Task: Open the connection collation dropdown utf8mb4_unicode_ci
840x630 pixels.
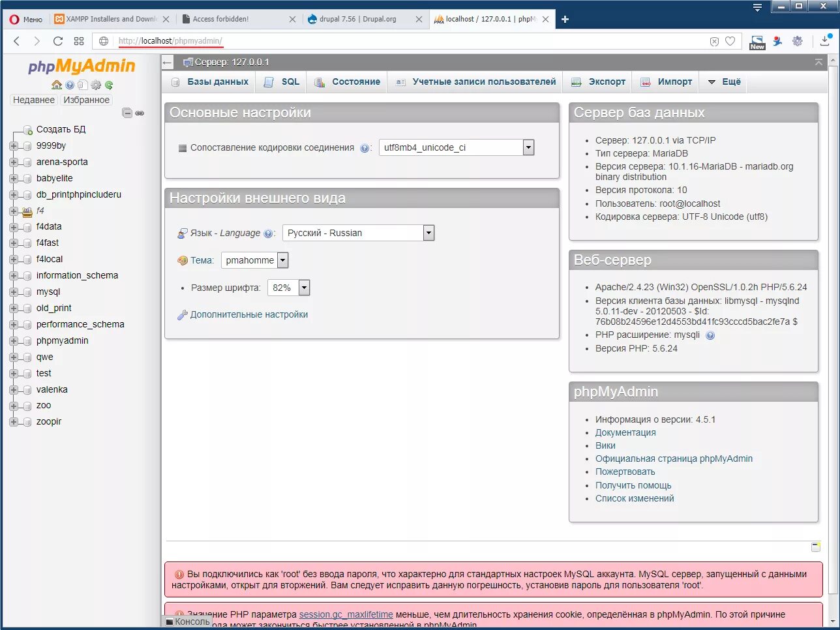Action: click(457, 147)
